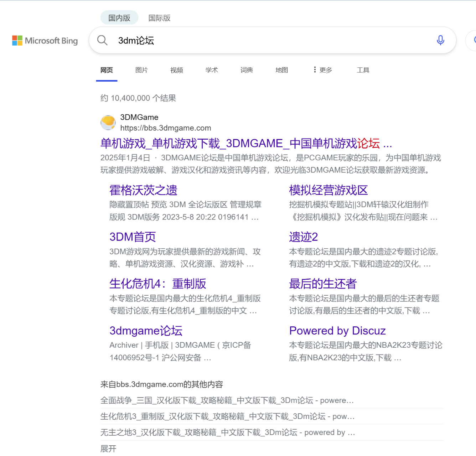This screenshot has width=476, height=456.
Task: Select the 学术 tab
Action: coord(212,70)
